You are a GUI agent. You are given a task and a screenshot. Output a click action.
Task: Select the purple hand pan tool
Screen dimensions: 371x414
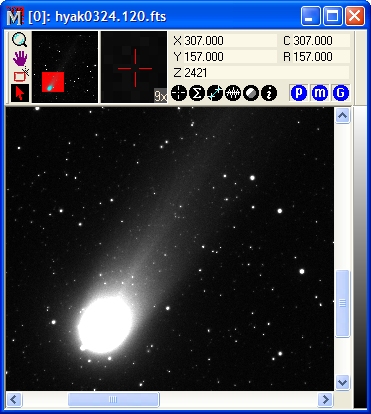tap(20, 58)
